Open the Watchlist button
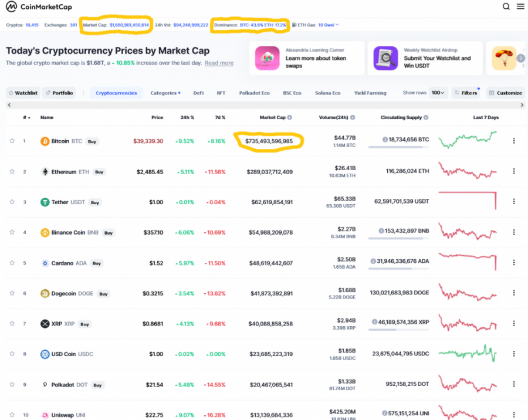The height and width of the screenshot is (420, 528). pyautogui.click(x=23, y=93)
